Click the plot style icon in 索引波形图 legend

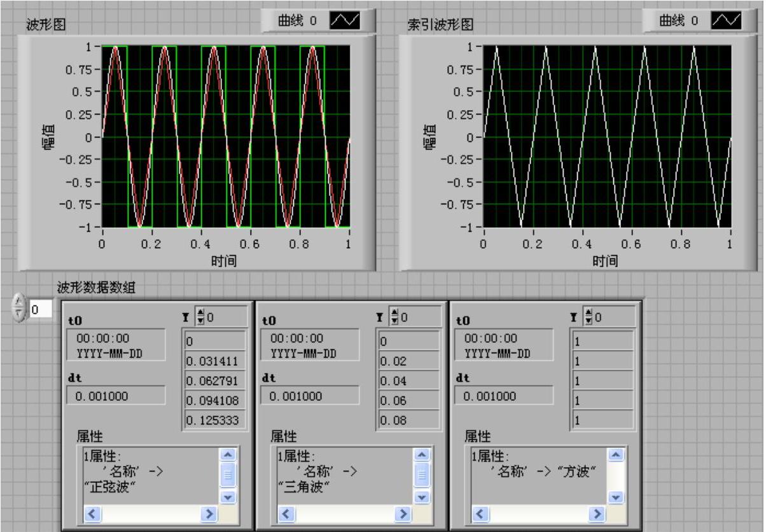coord(727,21)
